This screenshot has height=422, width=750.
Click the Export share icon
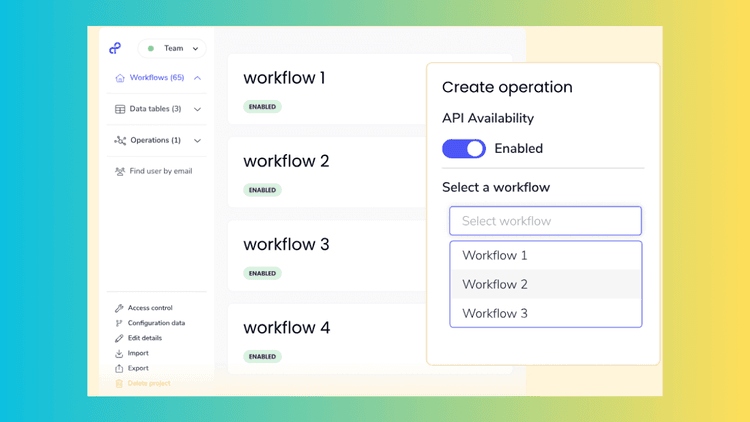pyautogui.click(x=119, y=368)
